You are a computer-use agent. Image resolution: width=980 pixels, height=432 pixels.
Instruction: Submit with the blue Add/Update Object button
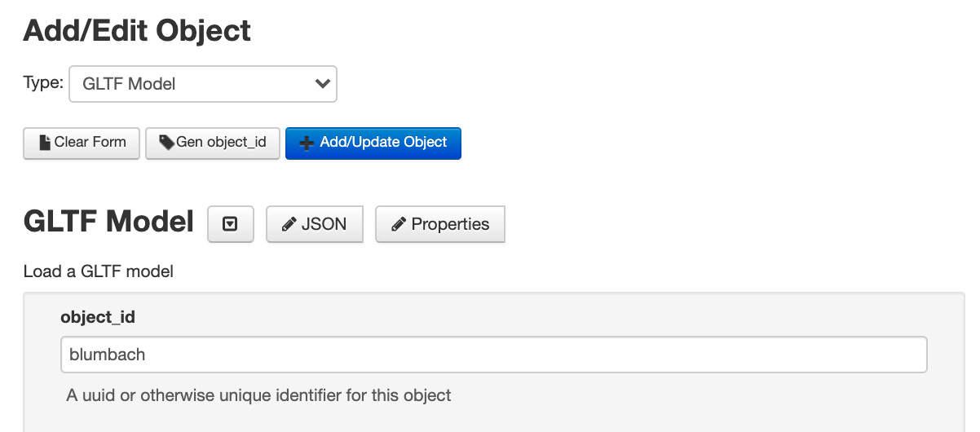[x=373, y=143]
